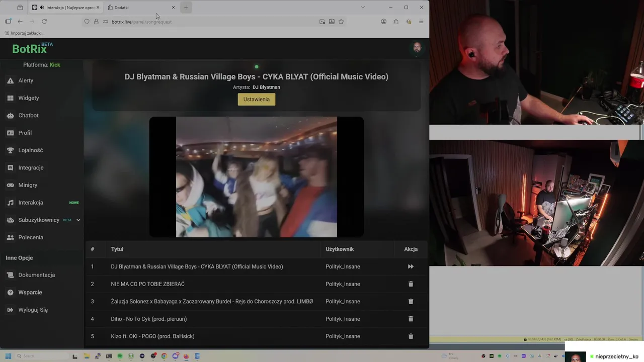Open the Windows Start menu
The image size is (644, 362).
click(8, 356)
